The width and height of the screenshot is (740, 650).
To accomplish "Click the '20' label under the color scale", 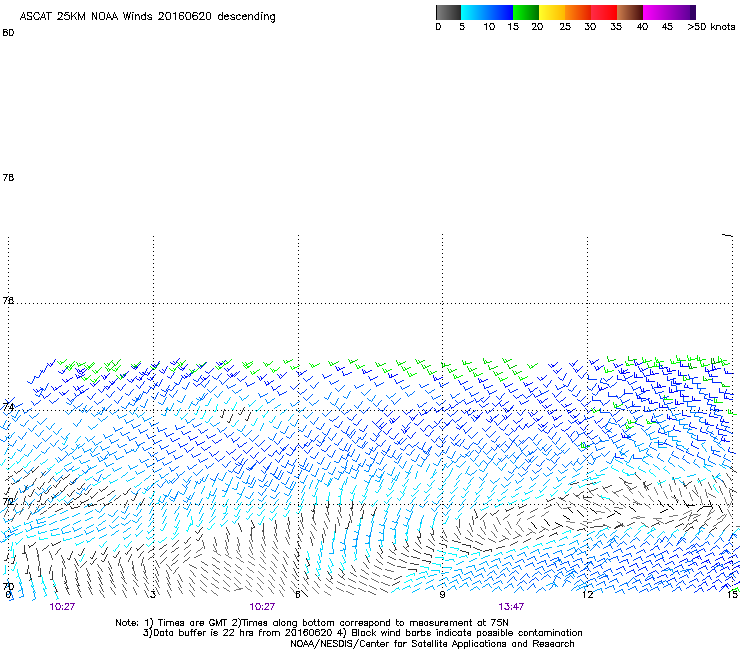I will [537, 27].
